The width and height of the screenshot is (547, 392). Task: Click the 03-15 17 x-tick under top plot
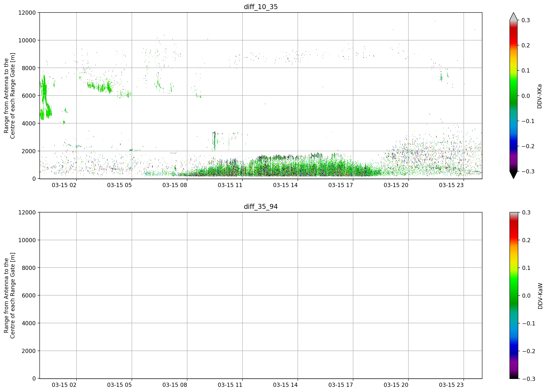(x=341, y=185)
